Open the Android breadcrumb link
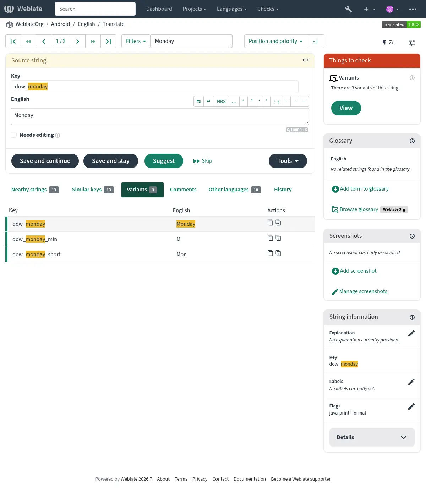 point(60,24)
